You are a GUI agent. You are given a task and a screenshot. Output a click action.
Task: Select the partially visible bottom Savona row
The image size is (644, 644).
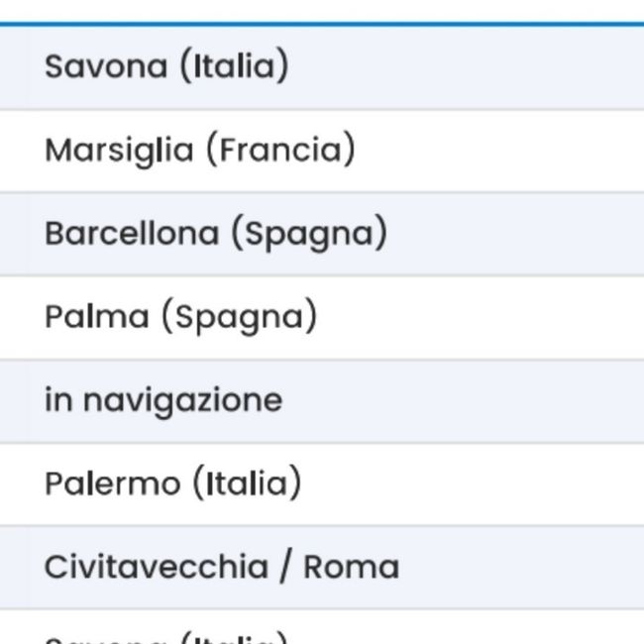click(166, 636)
